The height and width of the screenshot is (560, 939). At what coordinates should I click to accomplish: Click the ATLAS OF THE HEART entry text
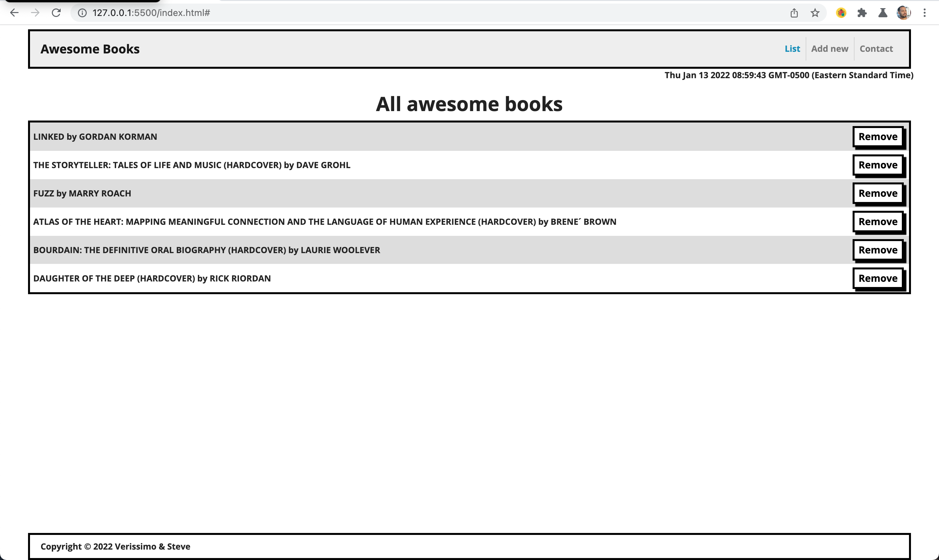point(325,222)
